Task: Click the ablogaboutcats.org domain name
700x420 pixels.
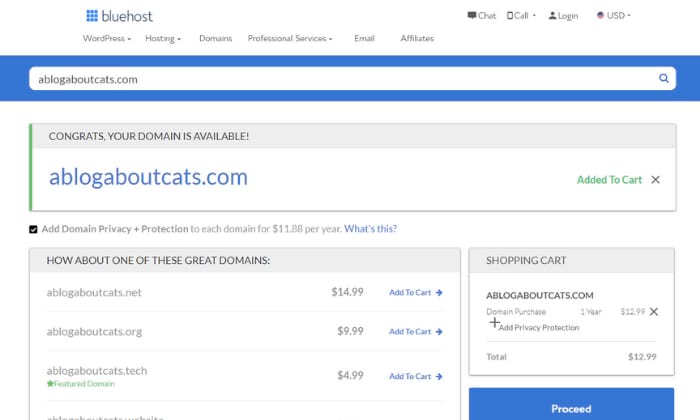Action: (x=95, y=332)
